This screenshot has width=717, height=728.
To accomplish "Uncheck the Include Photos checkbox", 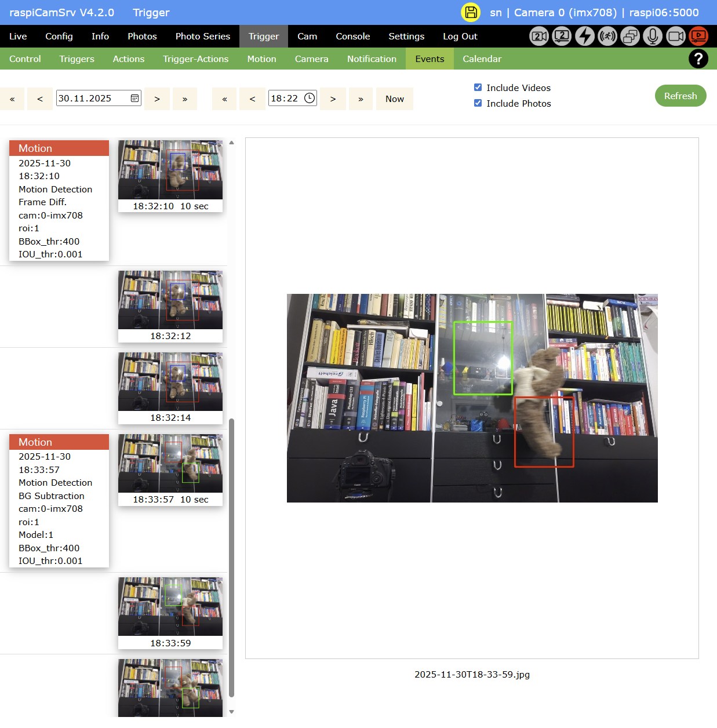I will [478, 103].
